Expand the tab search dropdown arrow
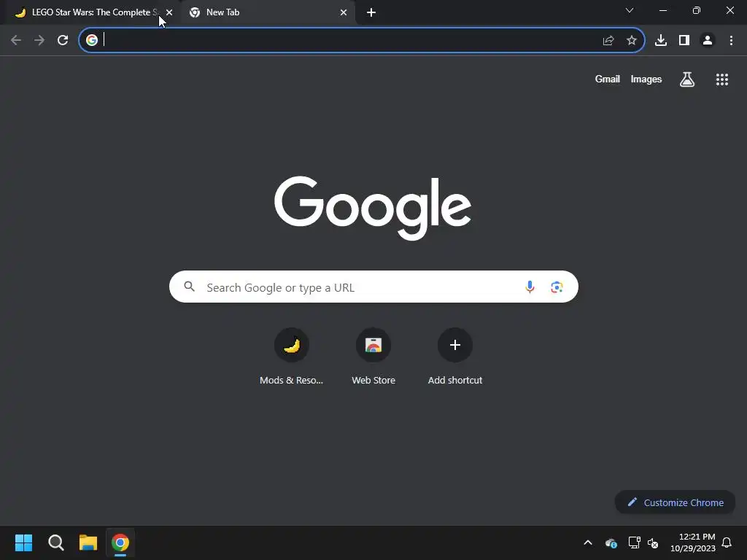 (630, 10)
